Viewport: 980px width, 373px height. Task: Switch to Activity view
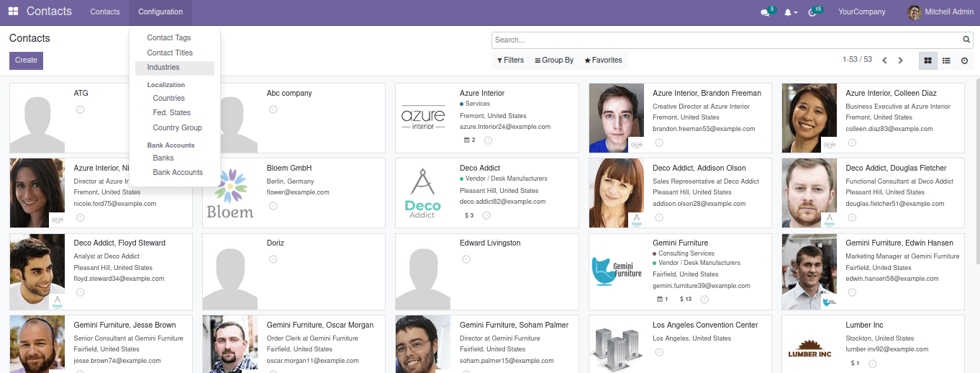click(964, 60)
